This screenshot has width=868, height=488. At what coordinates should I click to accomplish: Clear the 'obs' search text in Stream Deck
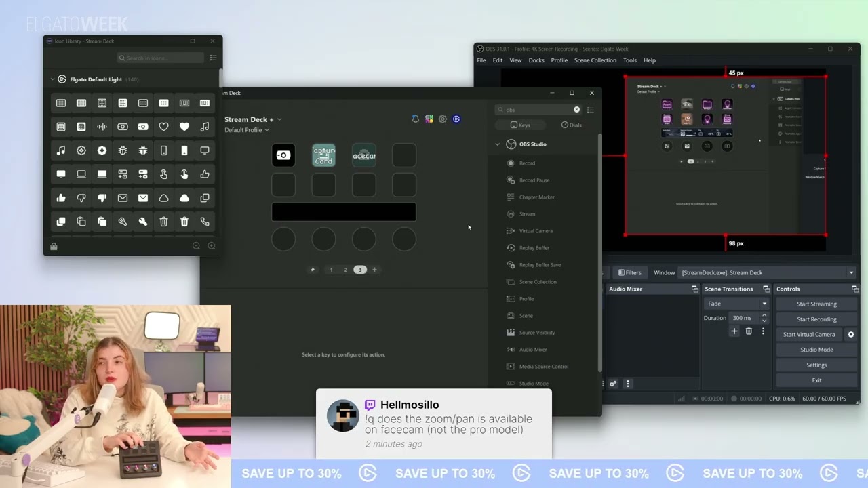pos(577,109)
